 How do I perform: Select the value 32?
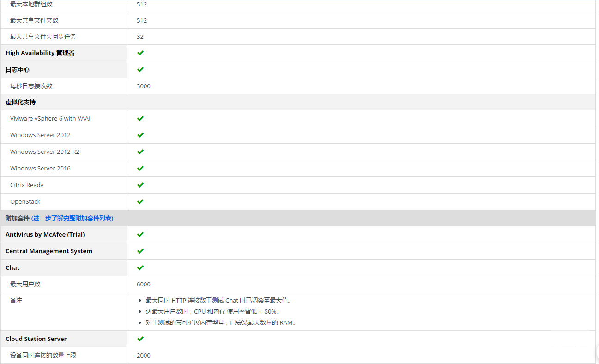(140, 36)
